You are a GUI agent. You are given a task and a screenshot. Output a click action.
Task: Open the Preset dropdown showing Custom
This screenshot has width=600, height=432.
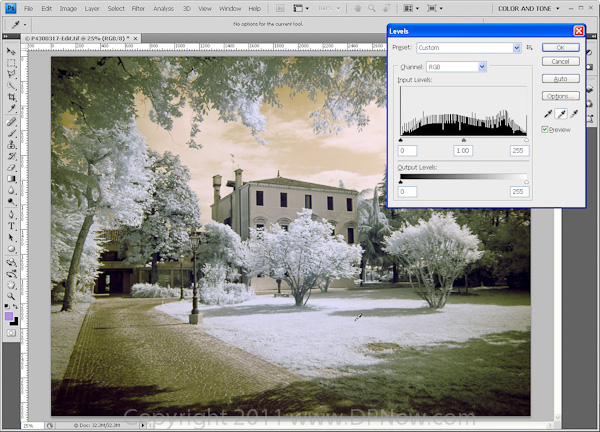pos(467,47)
